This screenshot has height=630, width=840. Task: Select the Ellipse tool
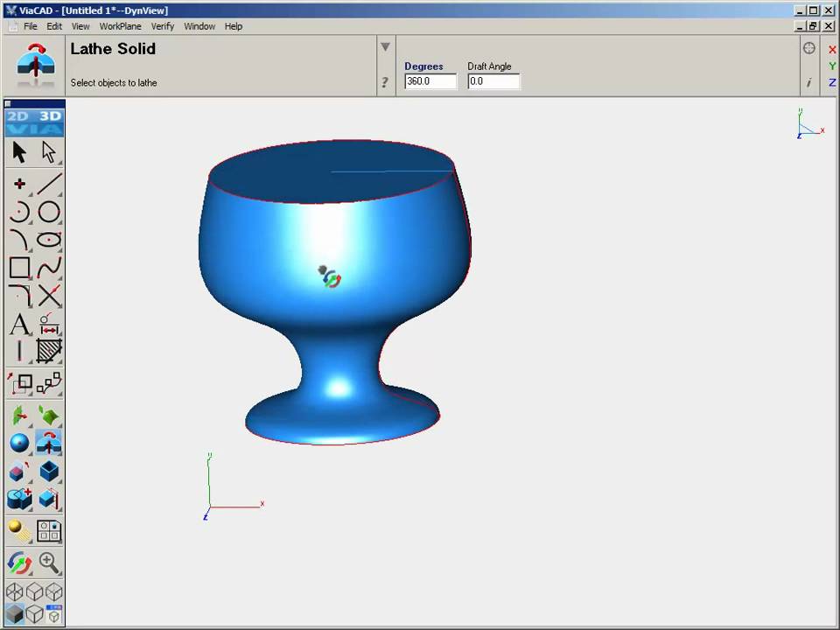(49, 240)
